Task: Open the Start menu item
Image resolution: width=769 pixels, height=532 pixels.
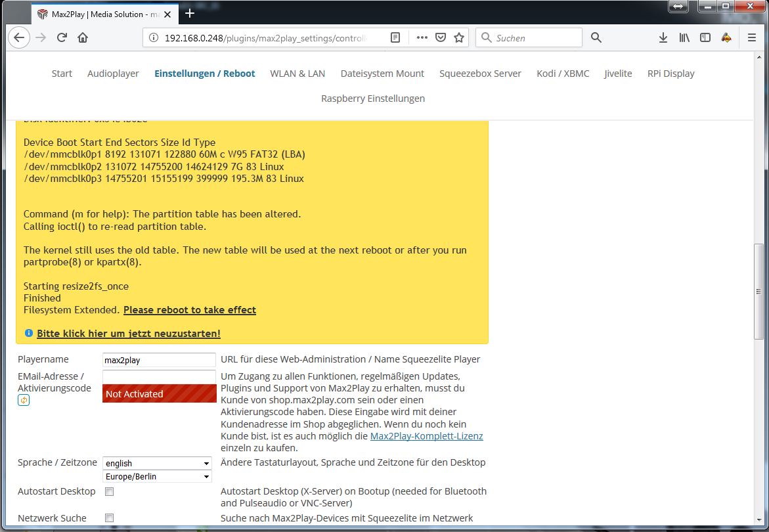Action: [62, 74]
